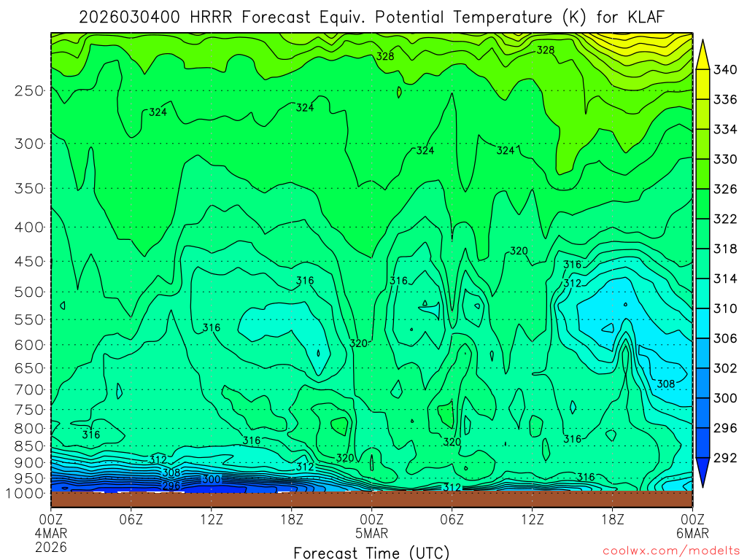Select the yellow top arrow of color scale

pyautogui.click(x=703, y=54)
